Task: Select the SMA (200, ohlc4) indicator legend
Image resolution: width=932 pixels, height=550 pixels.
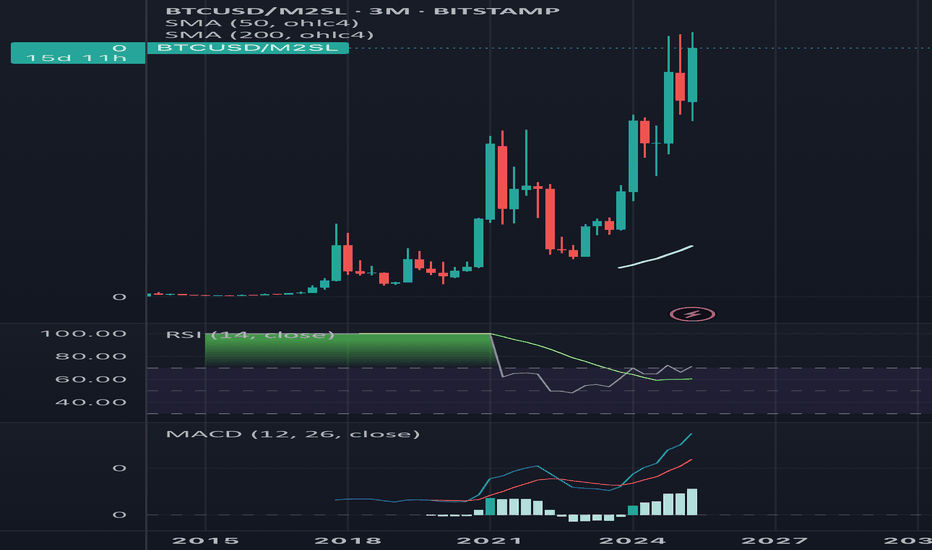Action: 269,35
